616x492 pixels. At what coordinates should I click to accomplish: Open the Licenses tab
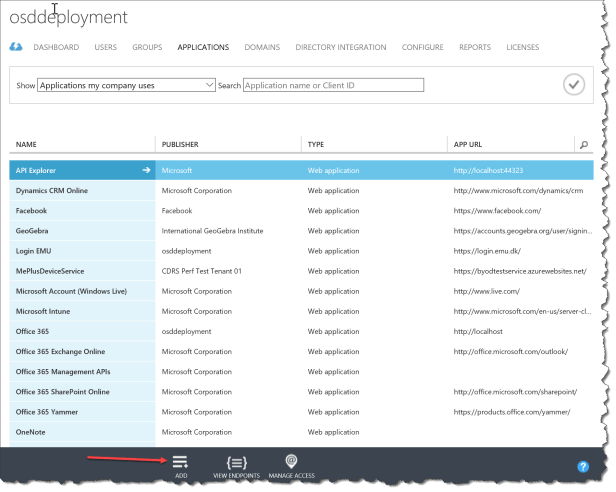click(522, 47)
